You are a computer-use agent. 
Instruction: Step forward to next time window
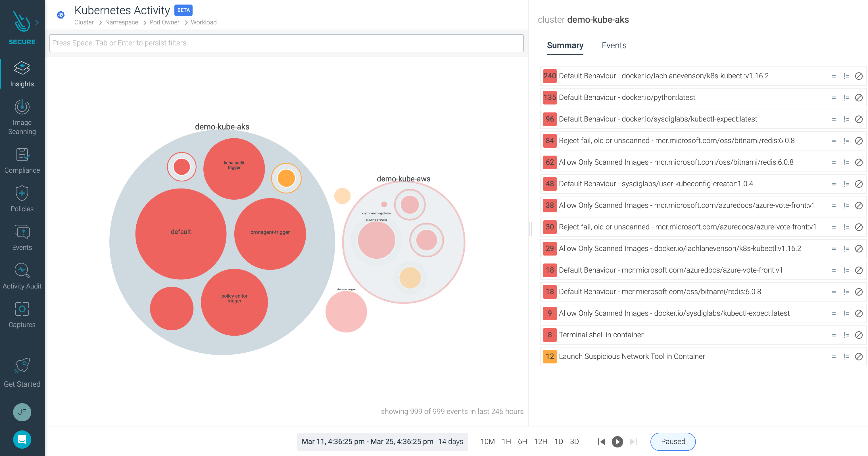[x=633, y=442]
